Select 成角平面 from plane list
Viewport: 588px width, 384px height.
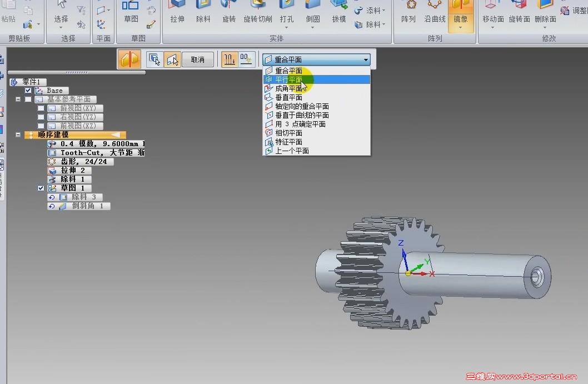click(x=316, y=88)
